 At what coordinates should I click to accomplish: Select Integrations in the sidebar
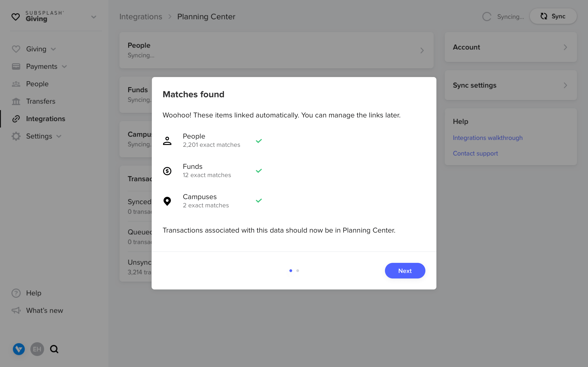click(45, 119)
